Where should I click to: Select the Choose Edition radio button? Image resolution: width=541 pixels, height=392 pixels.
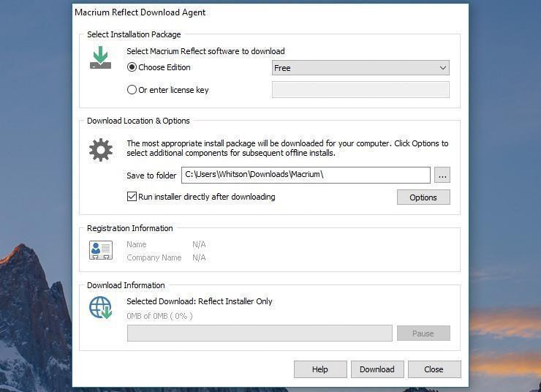132,67
